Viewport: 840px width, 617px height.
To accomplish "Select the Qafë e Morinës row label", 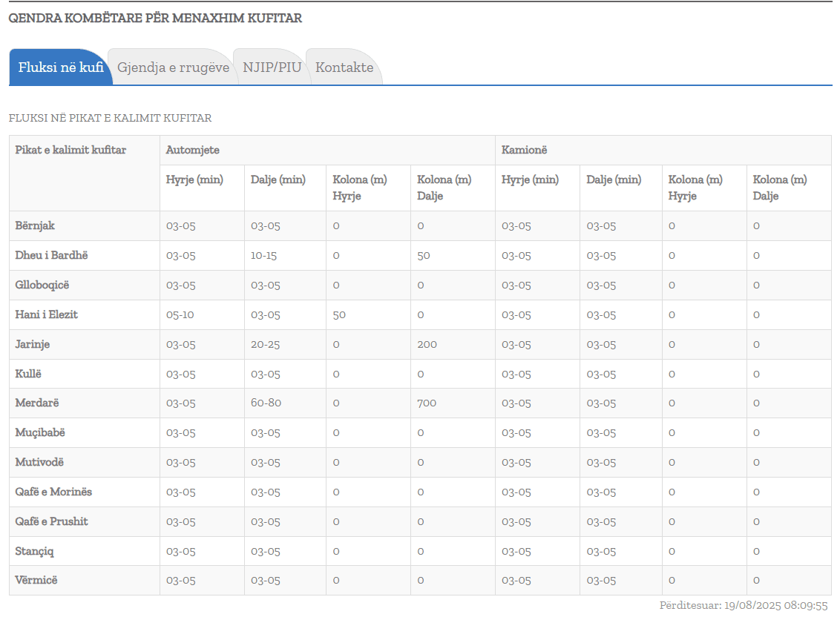I will (x=54, y=492).
